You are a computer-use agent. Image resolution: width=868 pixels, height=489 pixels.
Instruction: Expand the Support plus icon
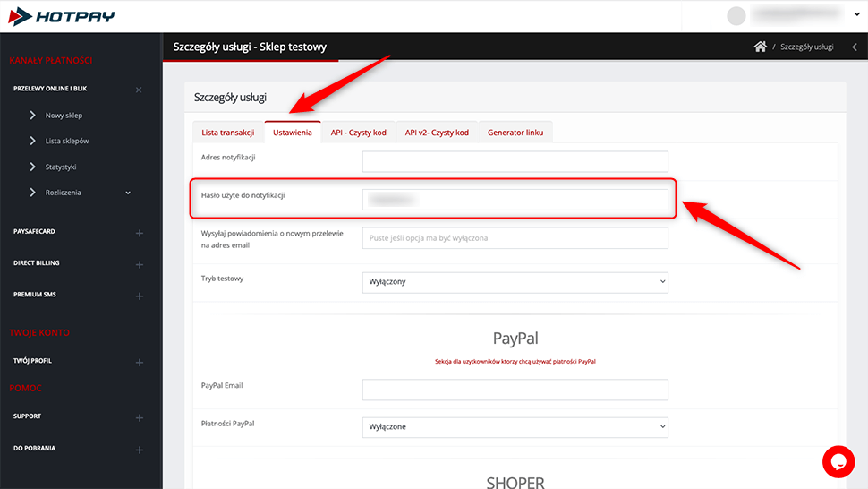pos(140,417)
